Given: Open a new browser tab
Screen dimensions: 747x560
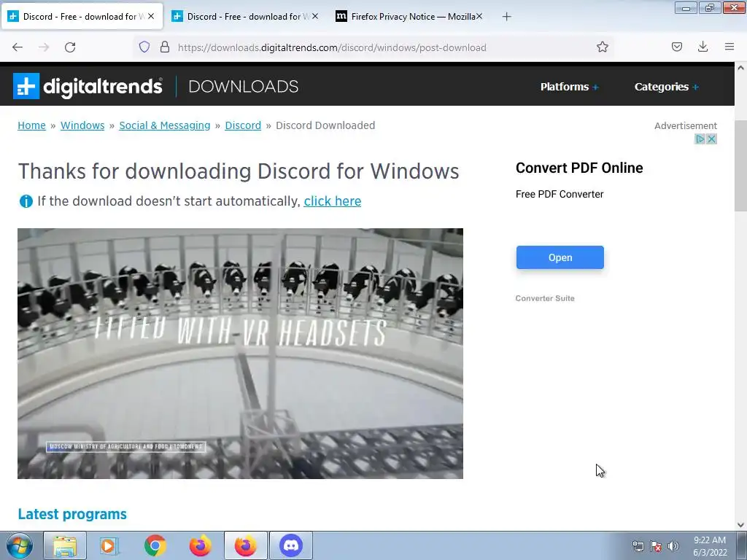Looking at the screenshot, I should [506, 17].
